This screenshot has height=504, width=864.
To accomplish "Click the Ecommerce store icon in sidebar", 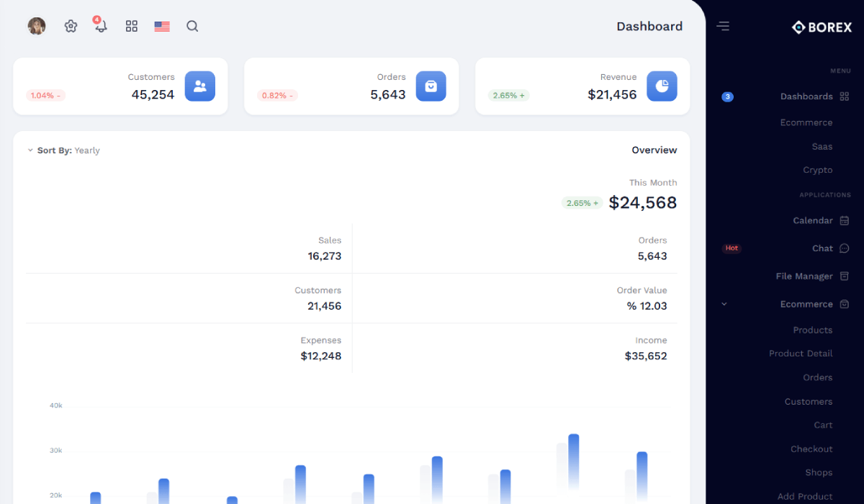I will coord(845,304).
